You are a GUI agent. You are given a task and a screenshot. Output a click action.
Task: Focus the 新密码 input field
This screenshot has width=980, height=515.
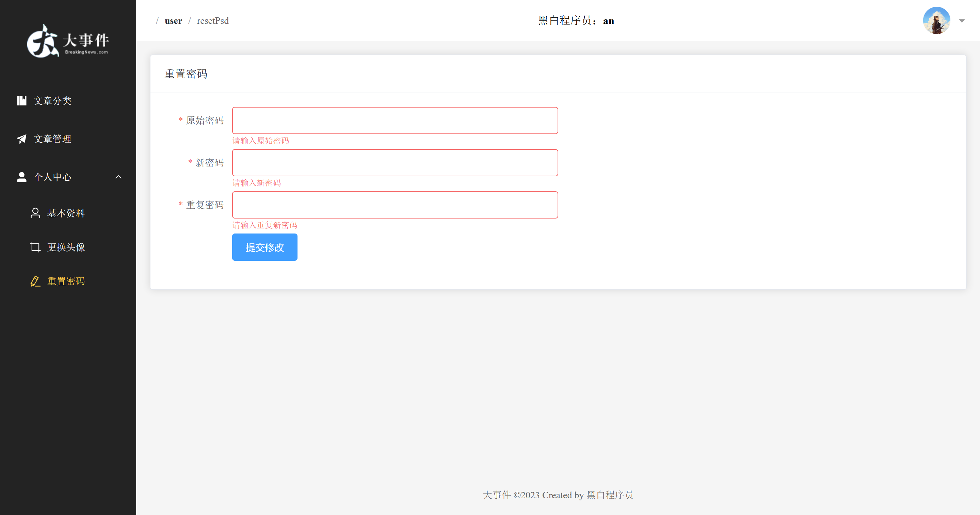click(x=395, y=163)
